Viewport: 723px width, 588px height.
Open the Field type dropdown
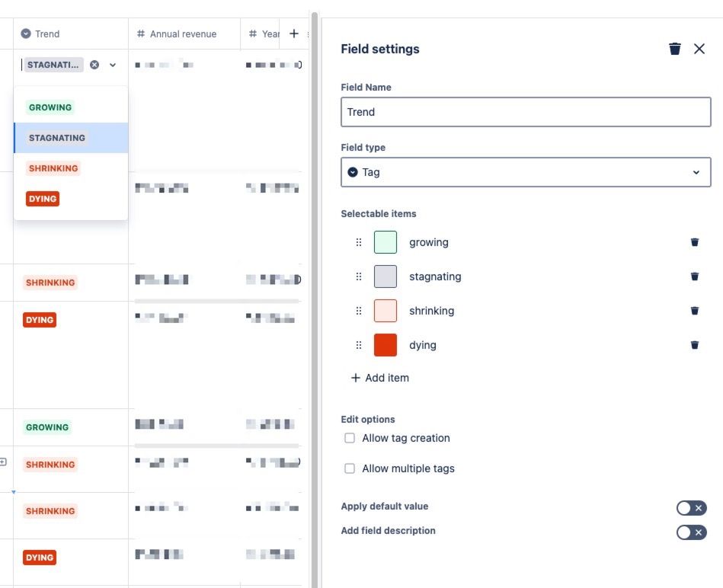coord(526,172)
